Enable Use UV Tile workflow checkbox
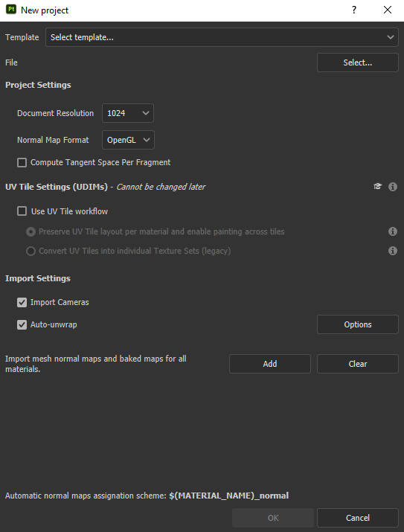This screenshot has width=404, height=532. pos(22,211)
